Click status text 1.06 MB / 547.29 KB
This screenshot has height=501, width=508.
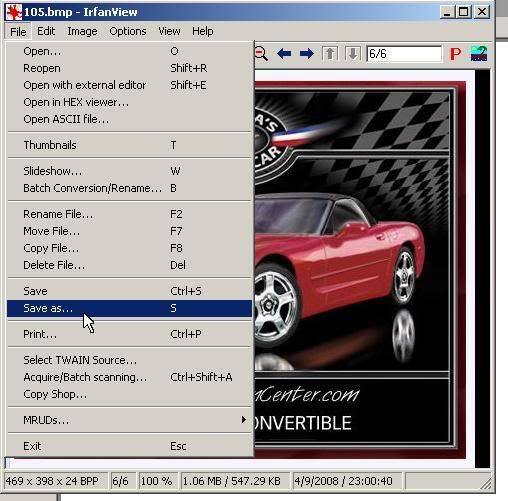click(x=232, y=481)
